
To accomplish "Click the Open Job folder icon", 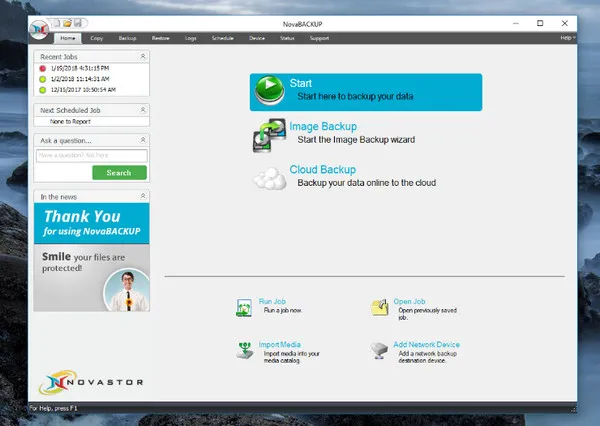I will click(380, 307).
